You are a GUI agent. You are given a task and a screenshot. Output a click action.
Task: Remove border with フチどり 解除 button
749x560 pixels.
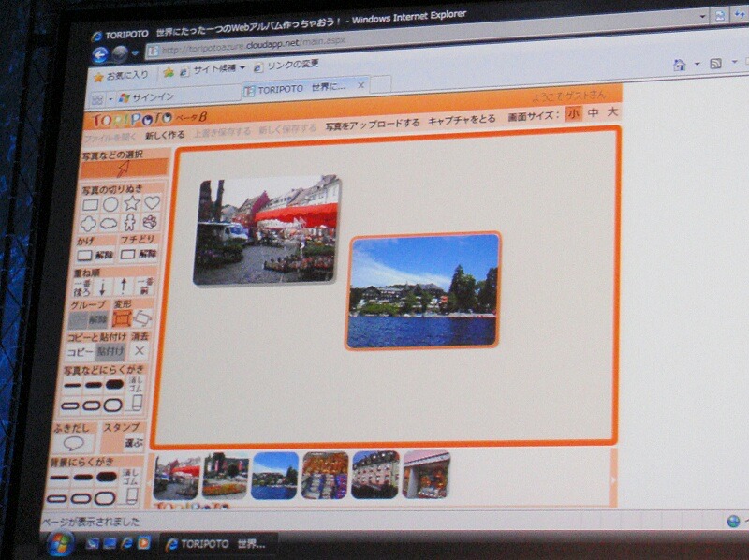pyautogui.click(x=148, y=253)
